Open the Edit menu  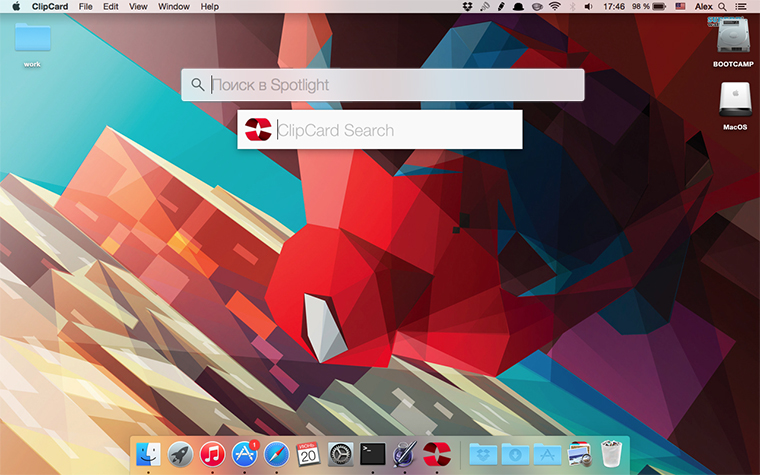111,6
